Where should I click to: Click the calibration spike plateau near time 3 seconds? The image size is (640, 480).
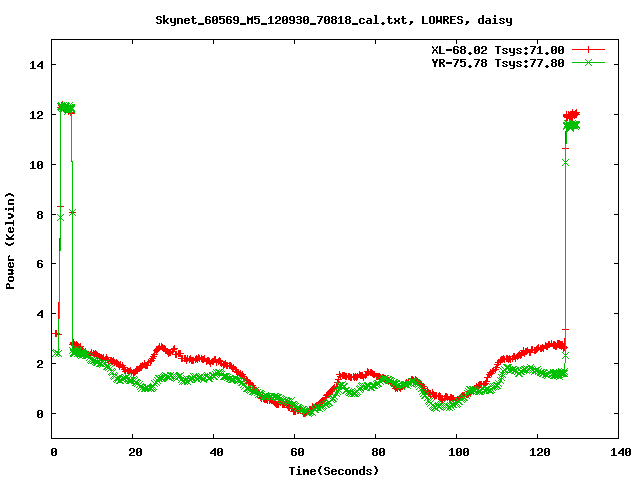[66, 108]
